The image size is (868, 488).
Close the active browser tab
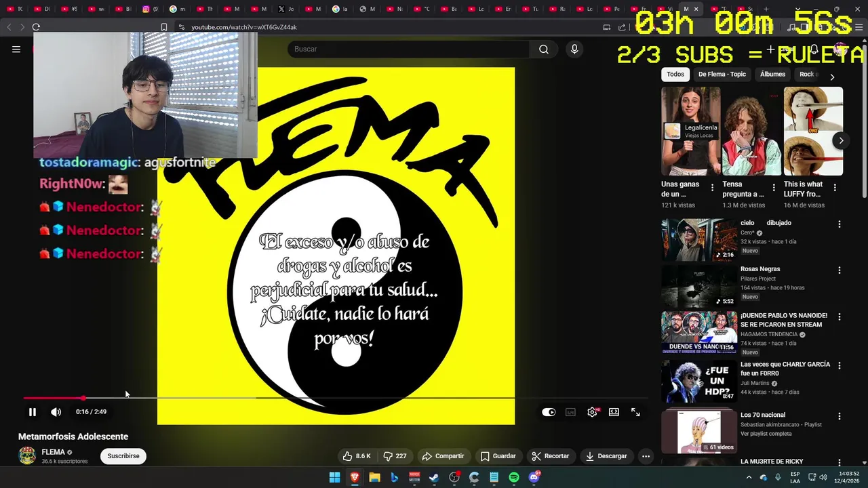[x=696, y=9]
